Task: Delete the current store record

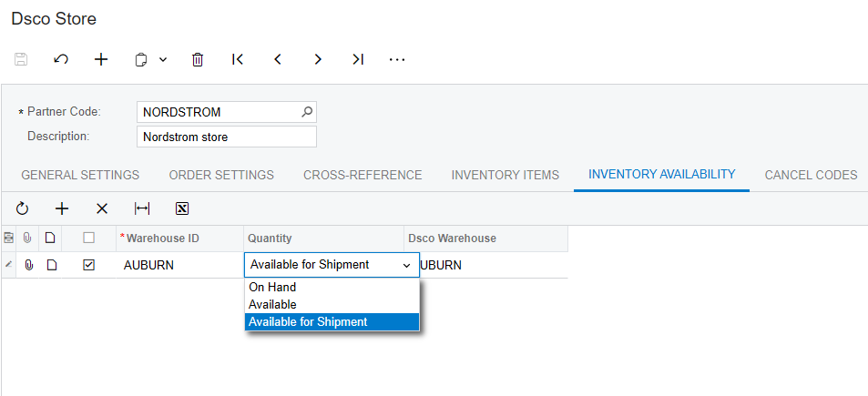Action: pyautogui.click(x=198, y=59)
